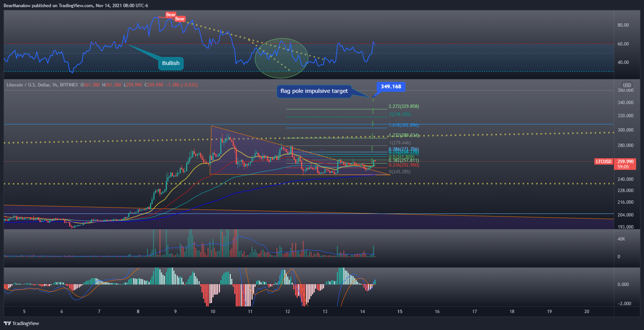Click date 20 on the time axis
Screen dimensions: 644x330
587,312
